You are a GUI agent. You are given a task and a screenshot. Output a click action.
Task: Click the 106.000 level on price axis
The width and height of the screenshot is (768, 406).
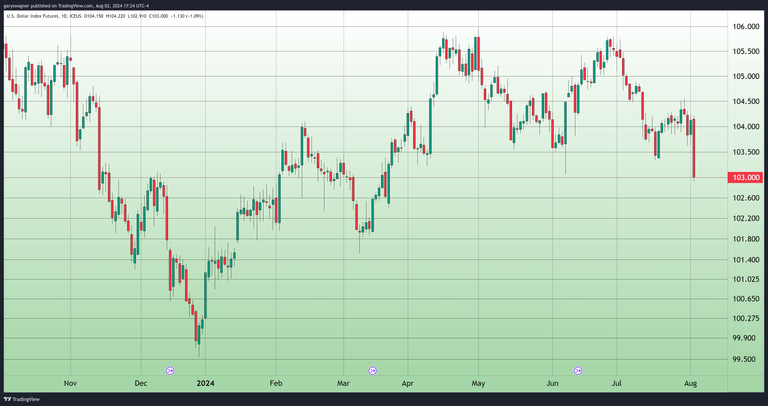click(746, 27)
